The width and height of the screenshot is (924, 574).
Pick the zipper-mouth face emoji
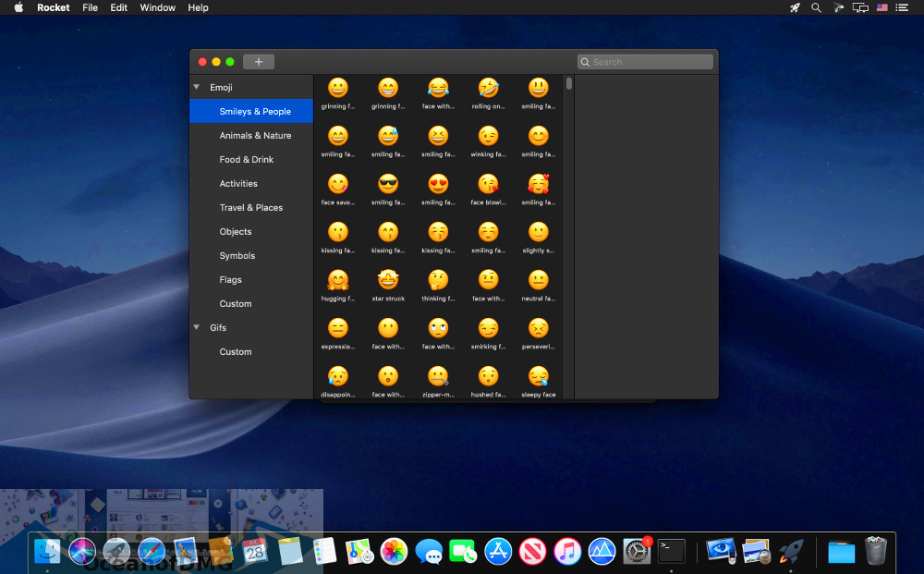coord(438,375)
